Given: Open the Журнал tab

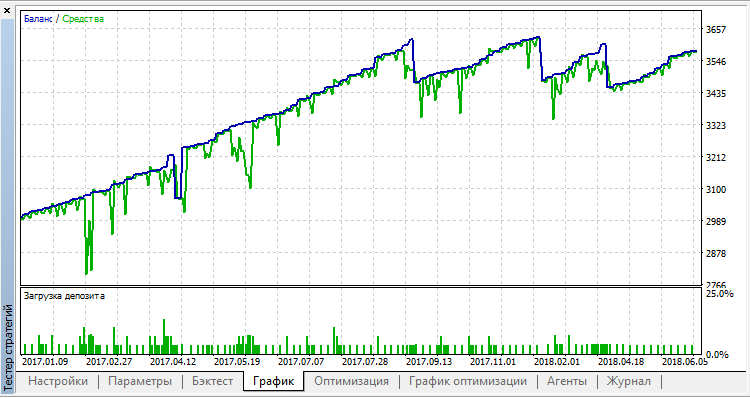Looking at the screenshot, I should click(629, 382).
